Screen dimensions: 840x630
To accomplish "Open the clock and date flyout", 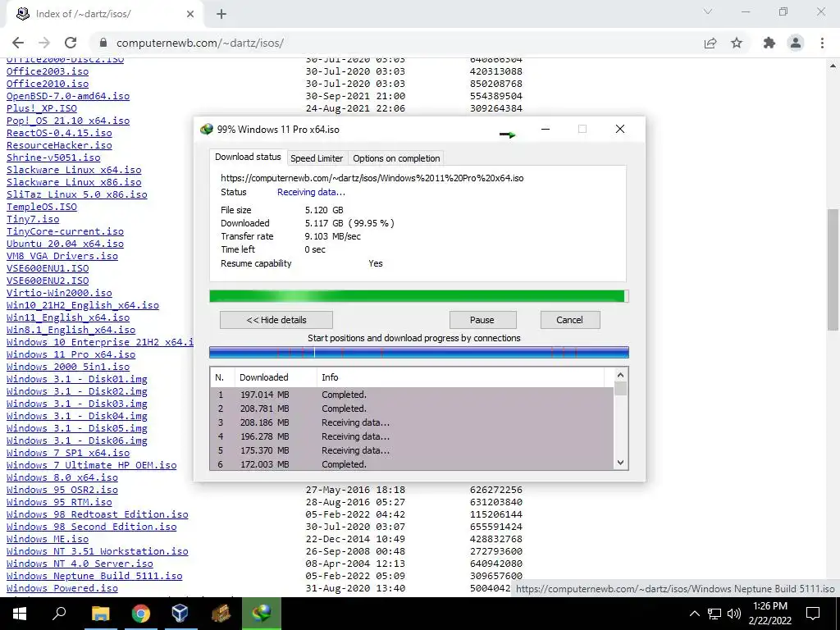I will 769,614.
